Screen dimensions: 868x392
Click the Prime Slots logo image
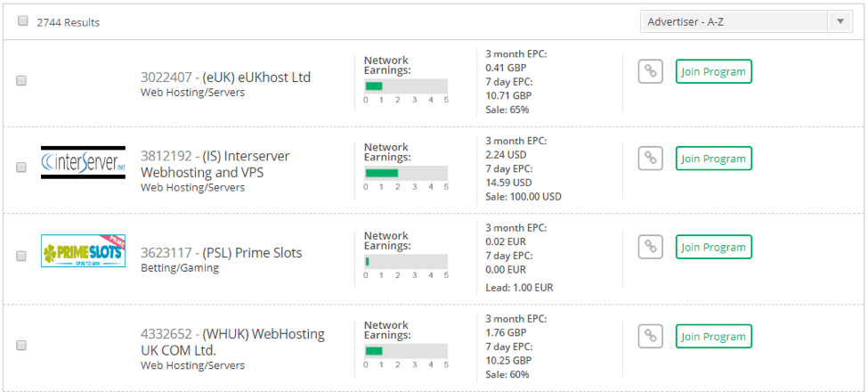coord(83,250)
